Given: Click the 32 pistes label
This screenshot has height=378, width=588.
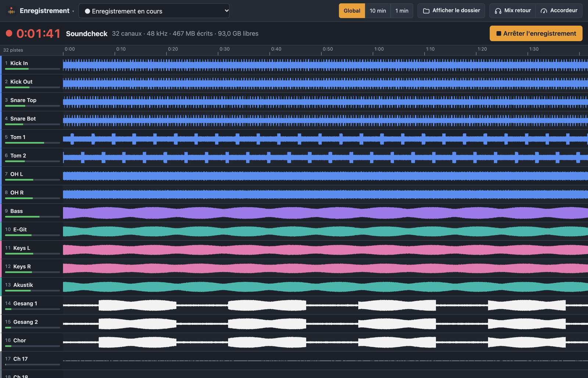Looking at the screenshot, I should pyautogui.click(x=13, y=50).
